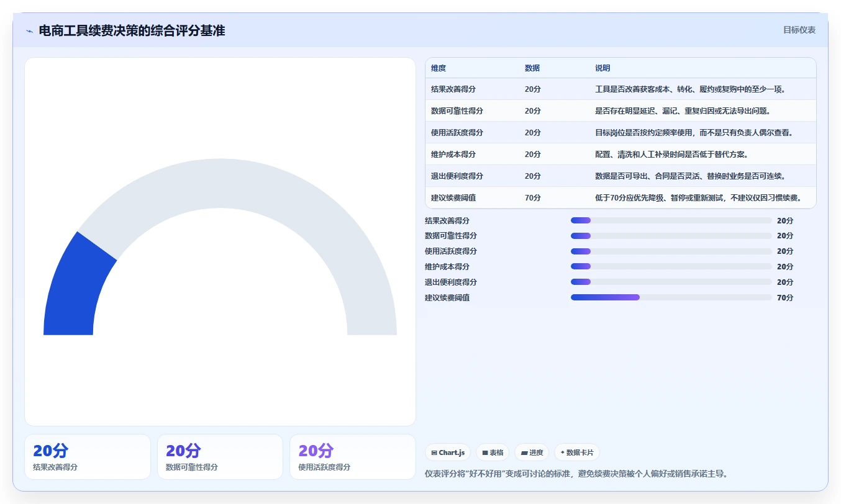Click the 维度 table column header
The width and height of the screenshot is (841, 504).
point(439,68)
